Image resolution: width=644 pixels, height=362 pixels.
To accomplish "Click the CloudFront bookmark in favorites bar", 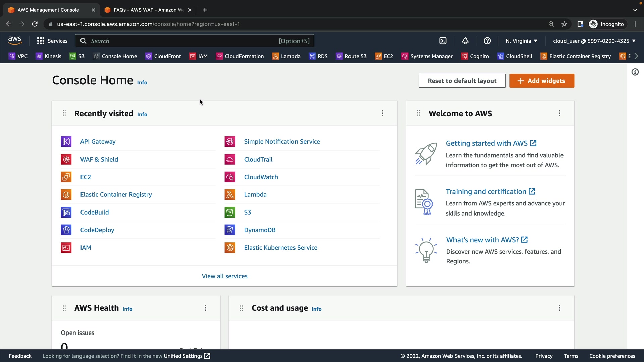I will [x=163, y=56].
